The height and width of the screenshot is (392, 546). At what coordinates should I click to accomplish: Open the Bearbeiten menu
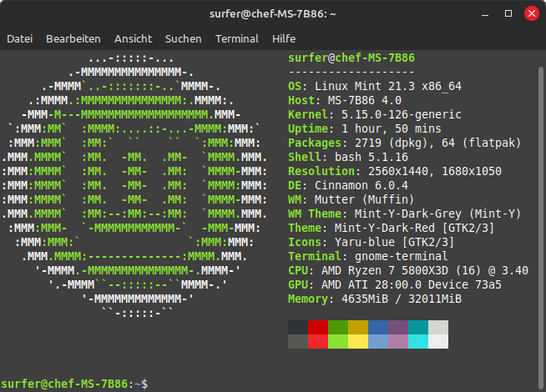pyautogui.click(x=73, y=38)
